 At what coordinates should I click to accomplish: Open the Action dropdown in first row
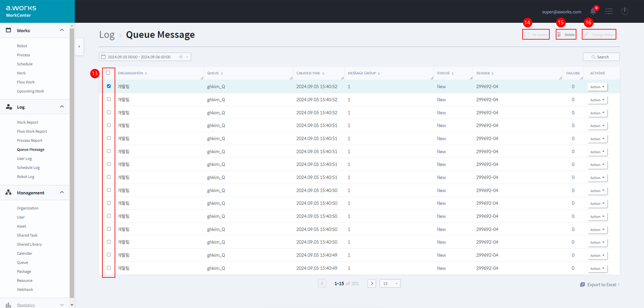[597, 87]
